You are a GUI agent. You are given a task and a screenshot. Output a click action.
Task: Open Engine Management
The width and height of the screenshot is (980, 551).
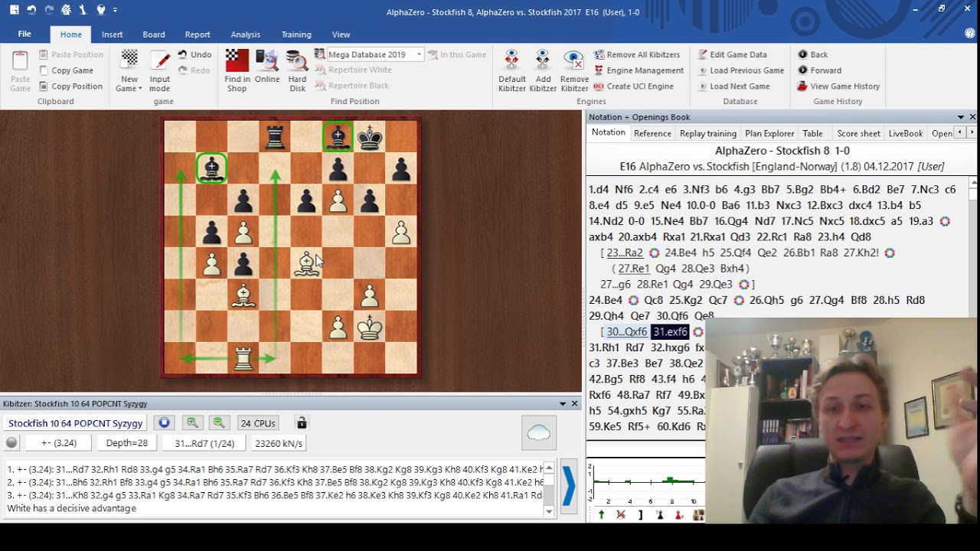click(x=639, y=70)
